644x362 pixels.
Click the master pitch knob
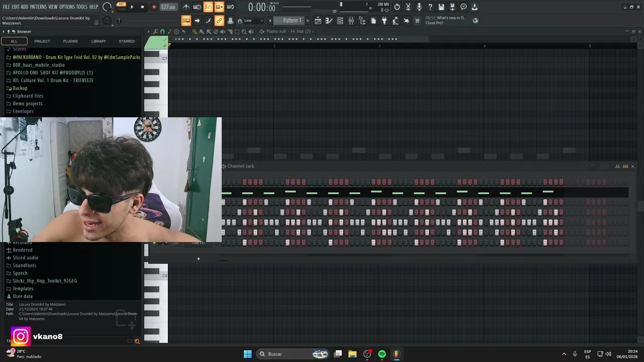pos(107,21)
